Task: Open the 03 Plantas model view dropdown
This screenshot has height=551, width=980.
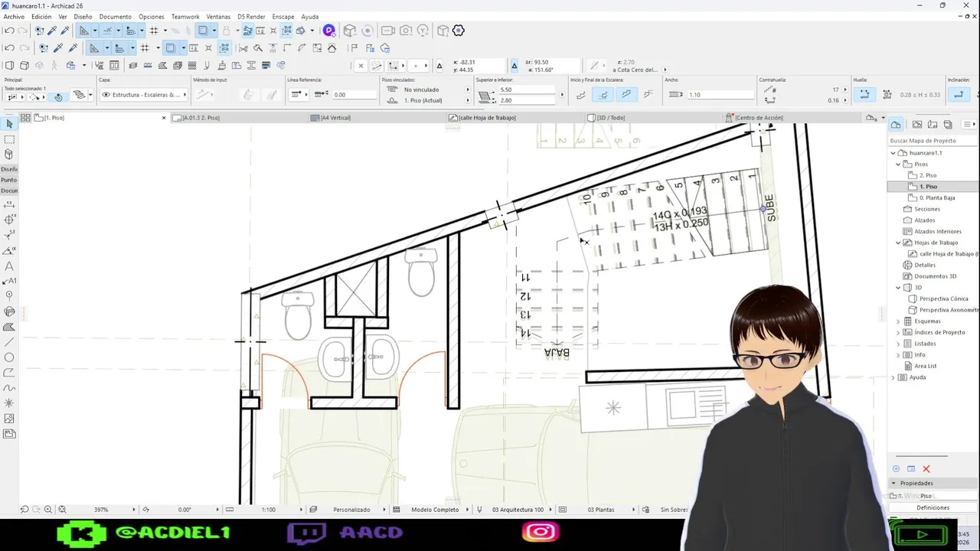Action: 601,510
